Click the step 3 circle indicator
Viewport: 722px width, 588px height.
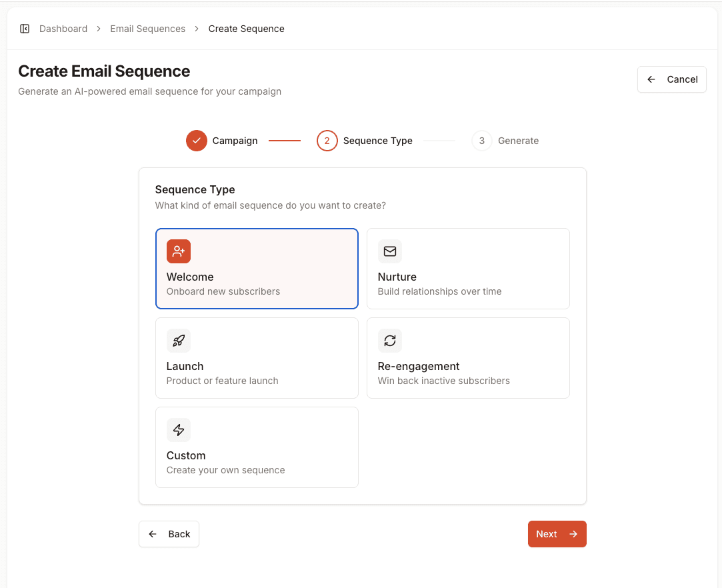[481, 141]
